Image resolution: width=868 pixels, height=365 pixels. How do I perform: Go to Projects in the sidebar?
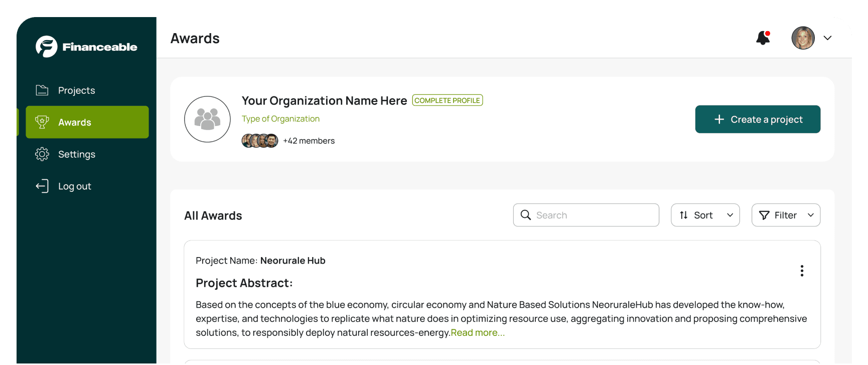pyautogui.click(x=76, y=90)
